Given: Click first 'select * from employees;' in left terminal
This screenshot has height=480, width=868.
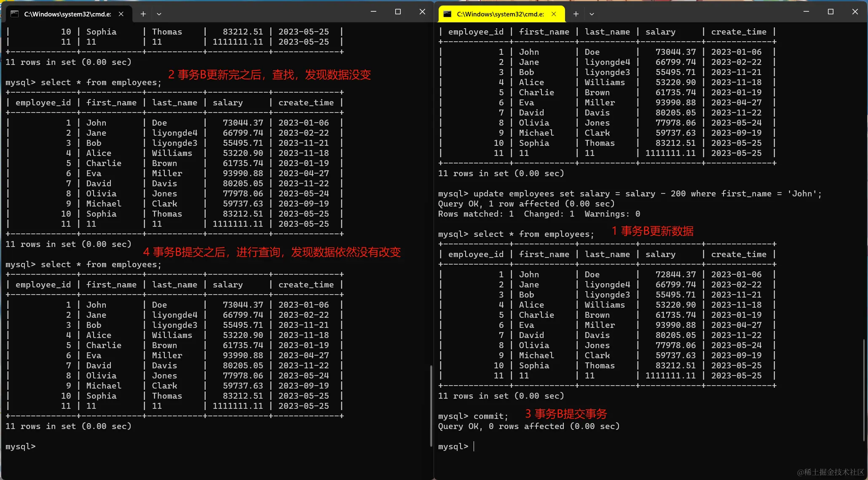Looking at the screenshot, I should coord(101,82).
